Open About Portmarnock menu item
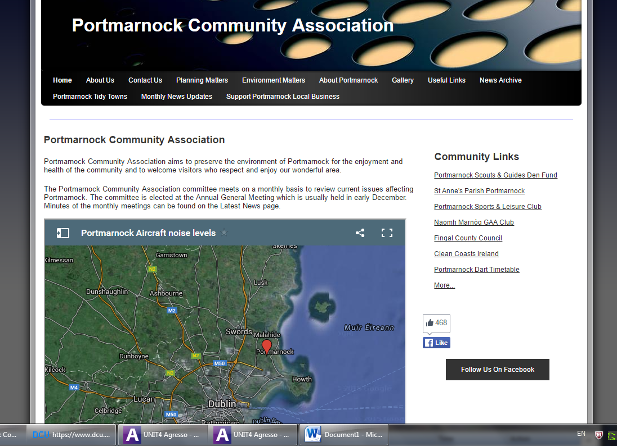This screenshot has height=446, width=617. tap(348, 80)
